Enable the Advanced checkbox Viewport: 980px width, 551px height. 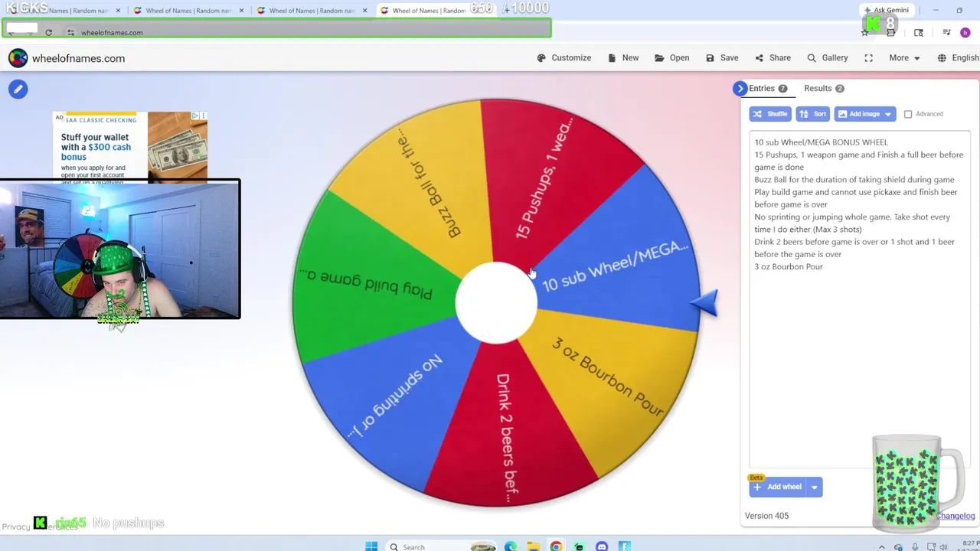pyautogui.click(x=908, y=114)
